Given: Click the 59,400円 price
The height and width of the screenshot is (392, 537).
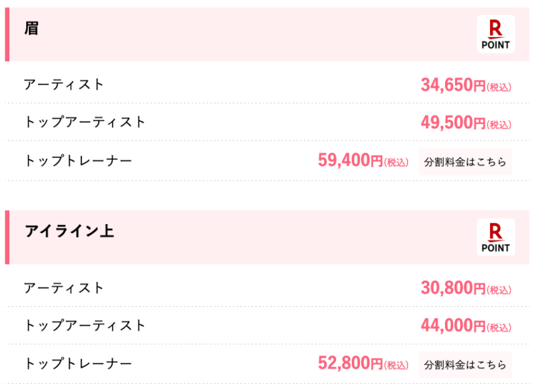Looking at the screenshot, I should click(x=363, y=160).
